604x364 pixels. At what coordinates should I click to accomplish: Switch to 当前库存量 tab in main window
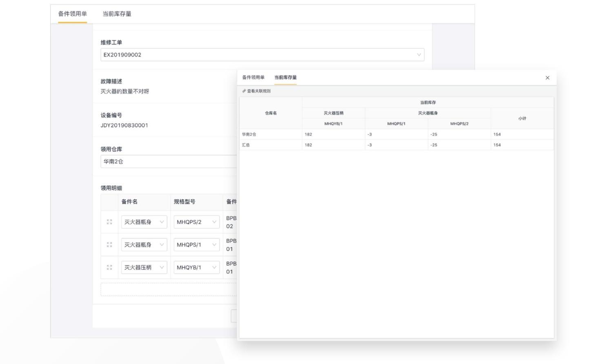tap(117, 14)
